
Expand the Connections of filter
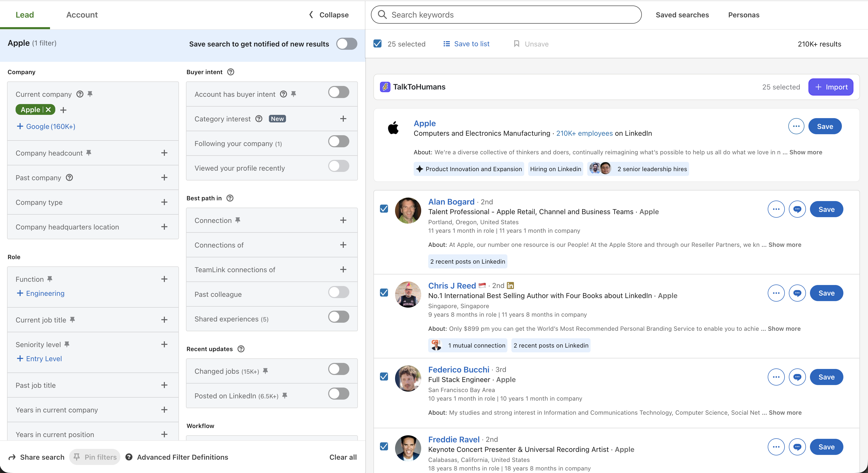tap(343, 245)
